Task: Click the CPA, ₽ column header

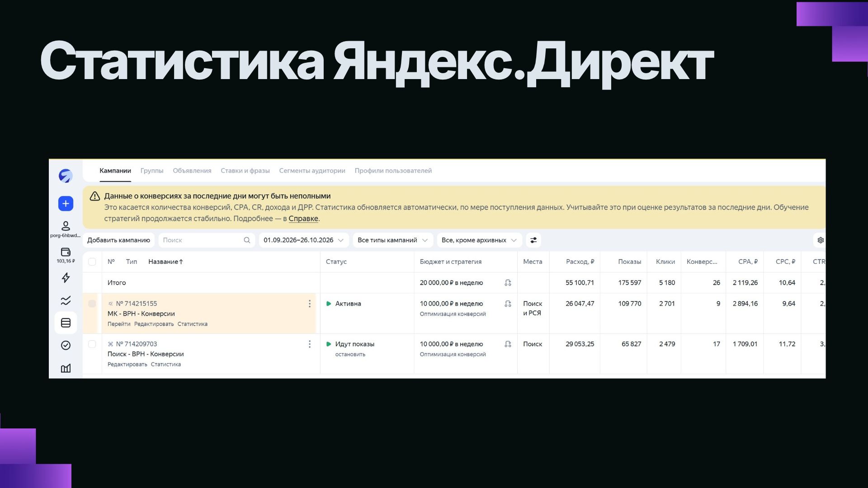Action: point(748,262)
